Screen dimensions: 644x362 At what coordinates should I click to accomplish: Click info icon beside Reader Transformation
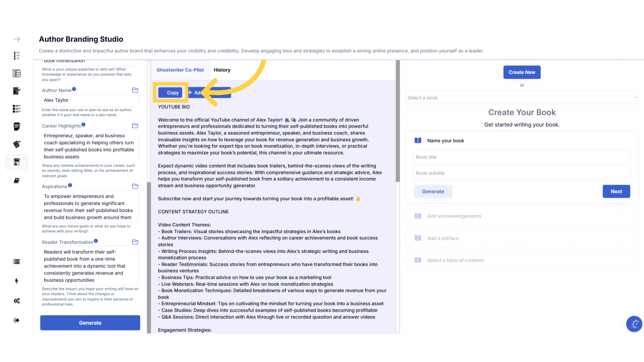pyautogui.click(x=96, y=241)
